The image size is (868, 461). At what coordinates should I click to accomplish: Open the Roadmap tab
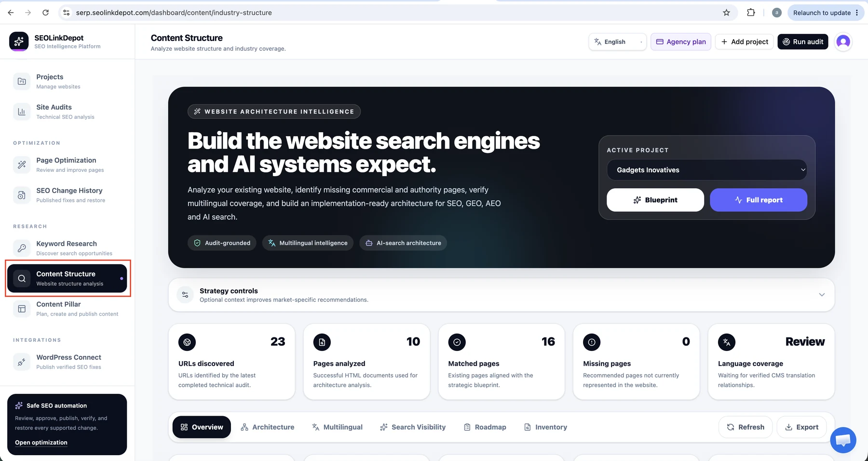click(x=485, y=427)
